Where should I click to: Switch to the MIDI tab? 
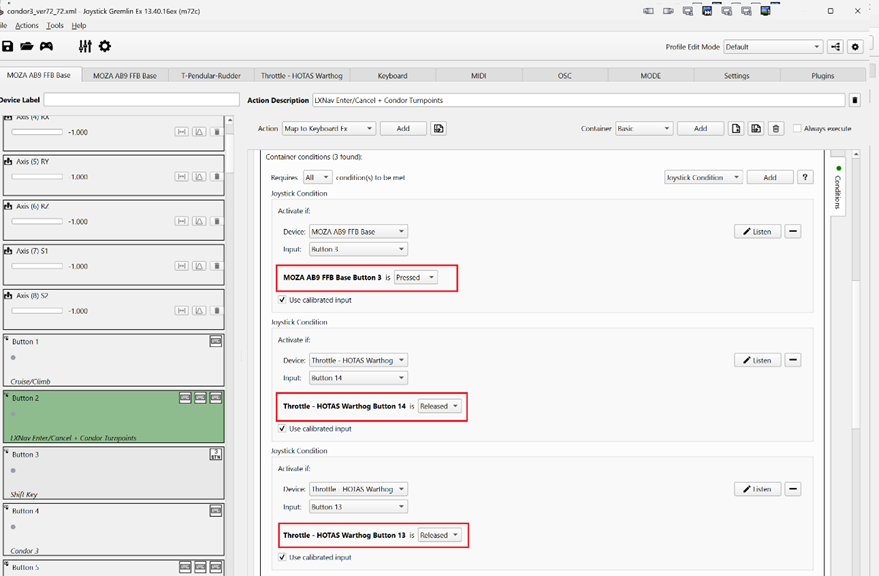click(479, 76)
